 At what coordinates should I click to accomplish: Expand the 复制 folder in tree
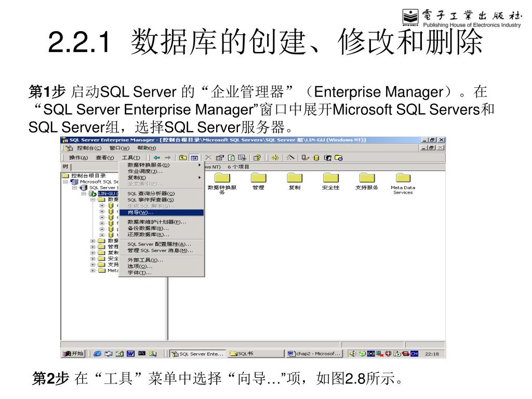pos(92,253)
